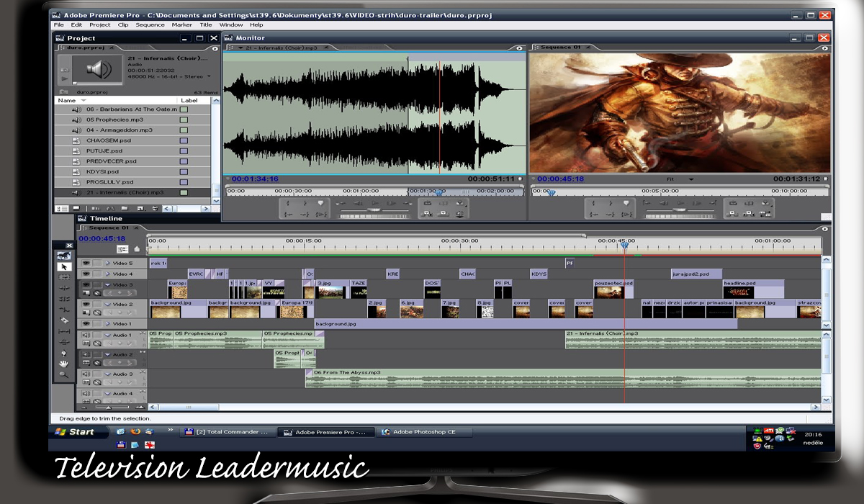Hide the Video 1 track
Screen dimensions: 864x504
tap(86, 324)
